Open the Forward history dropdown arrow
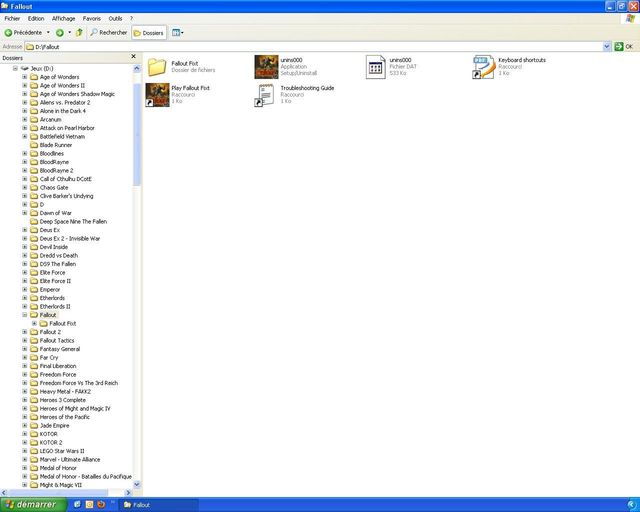The height and width of the screenshot is (512, 640). pos(69,33)
